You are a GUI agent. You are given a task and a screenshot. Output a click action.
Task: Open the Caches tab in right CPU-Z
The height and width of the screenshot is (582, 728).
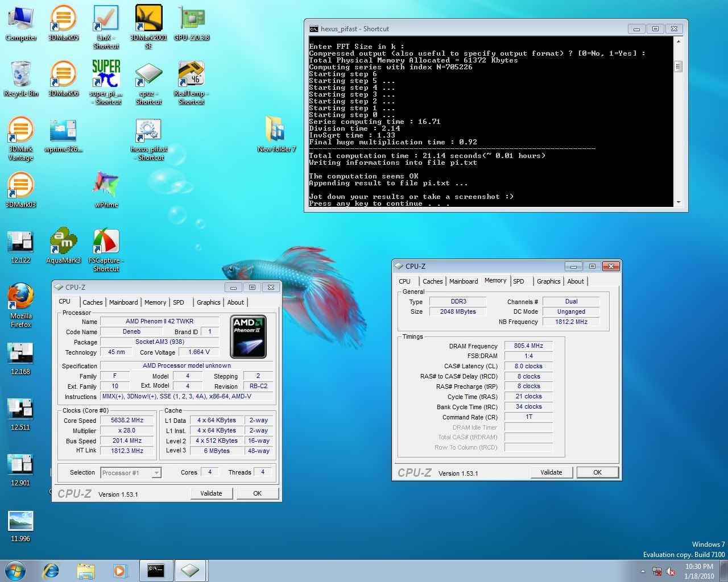pyautogui.click(x=432, y=281)
